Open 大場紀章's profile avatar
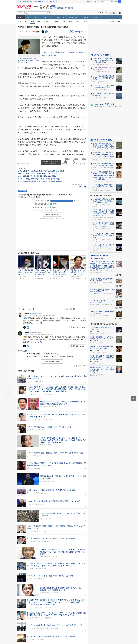The height and width of the screenshot is (644, 138). pos(20,333)
